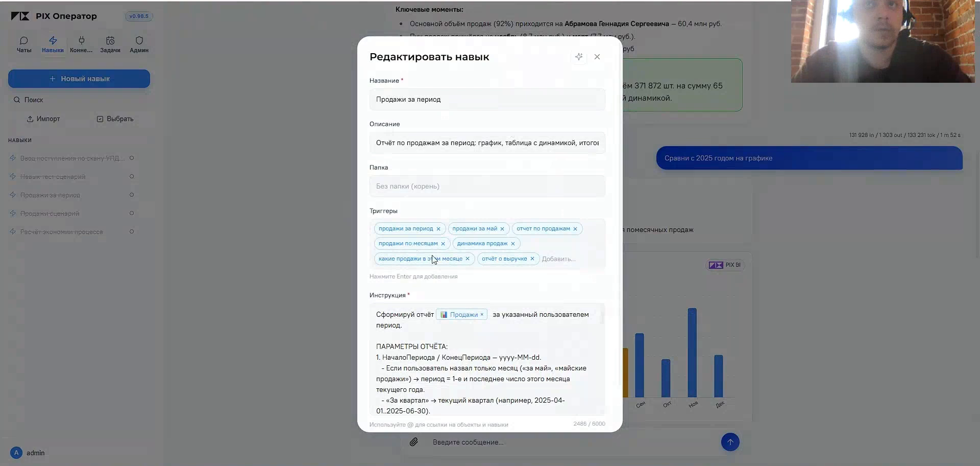The width and height of the screenshot is (980, 466).
Task: Click the instruction text area scrollbar
Action: click(602, 317)
